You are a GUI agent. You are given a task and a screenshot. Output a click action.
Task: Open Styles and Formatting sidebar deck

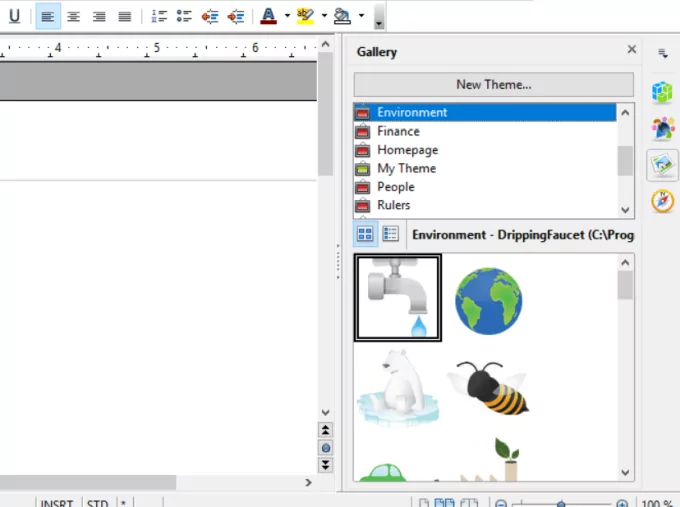tap(662, 128)
